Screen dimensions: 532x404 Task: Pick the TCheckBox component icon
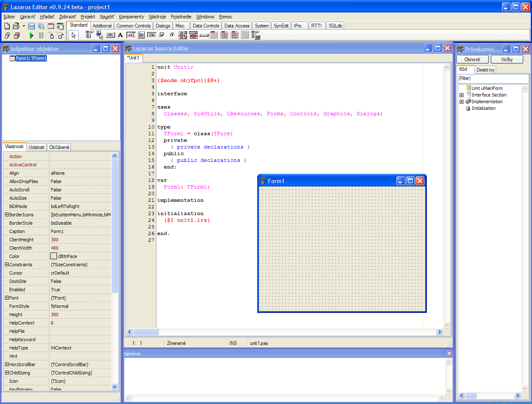tap(162, 35)
